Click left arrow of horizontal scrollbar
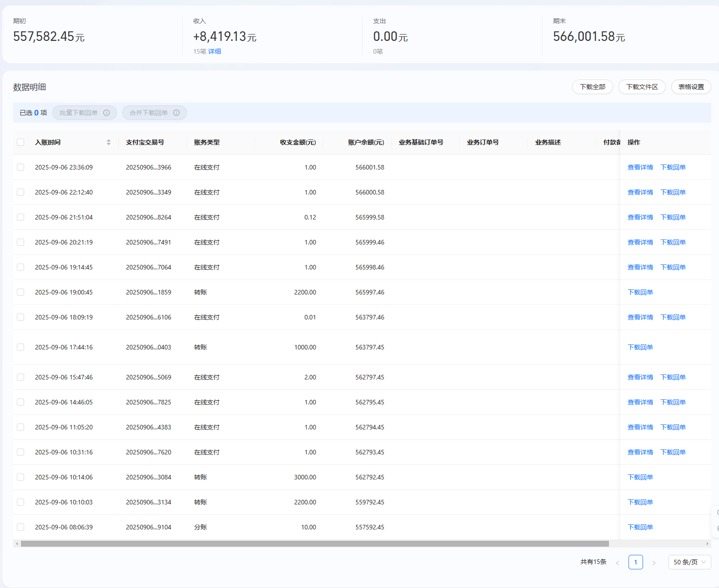719x588 pixels. coord(17,543)
